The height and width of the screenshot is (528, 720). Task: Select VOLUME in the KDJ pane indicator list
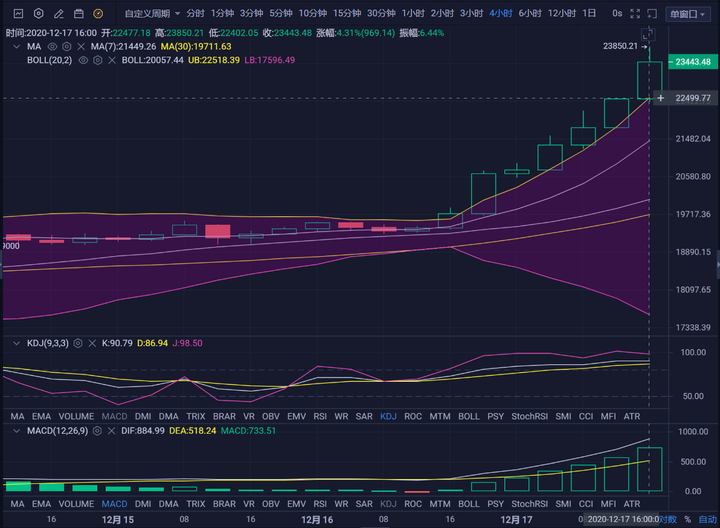click(76, 416)
